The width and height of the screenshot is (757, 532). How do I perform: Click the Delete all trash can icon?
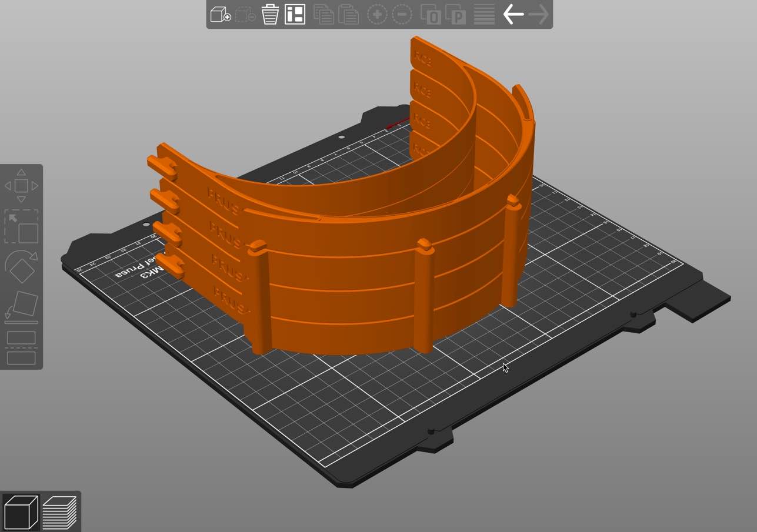coord(270,14)
